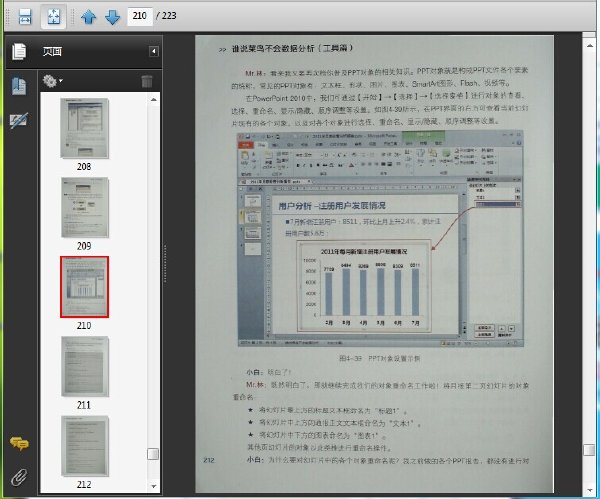Viewport: 600px width, 499px height.
Task: Click the delete pages trash icon
Action: 147,81
